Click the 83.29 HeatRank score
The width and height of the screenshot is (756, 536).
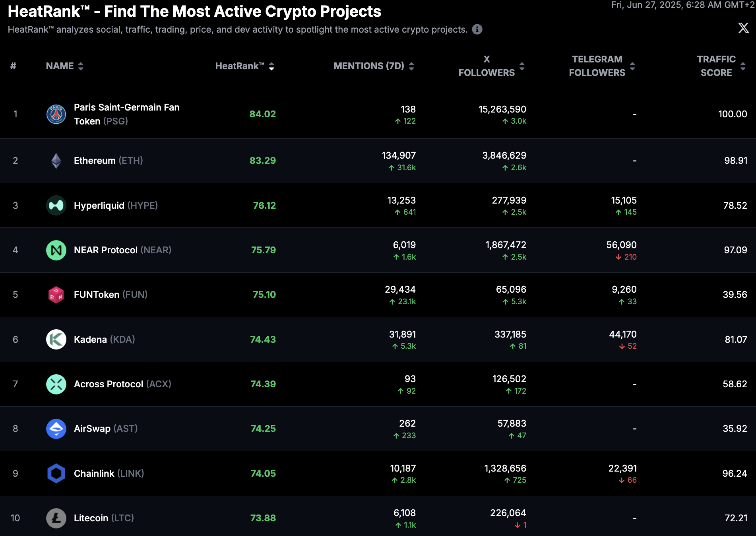click(x=262, y=161)
